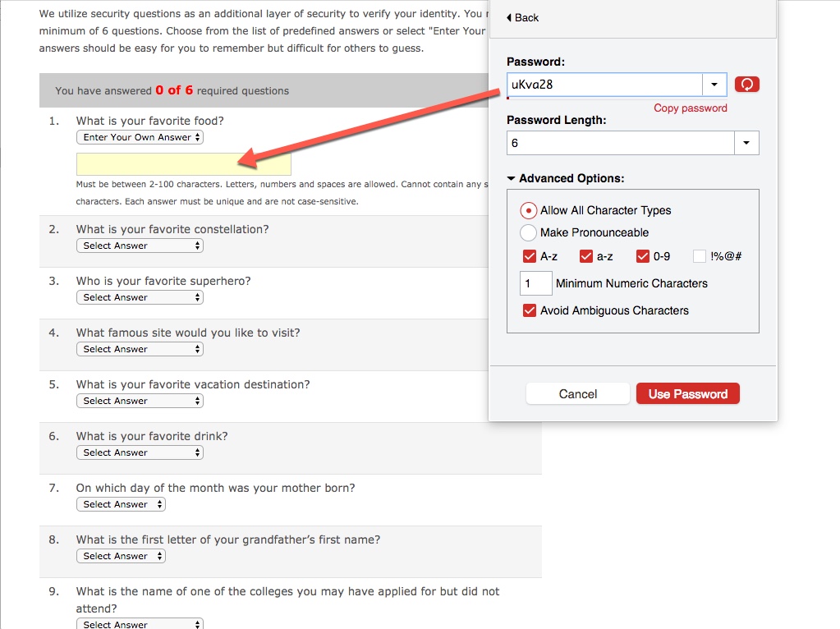Select the Make Pronounceable radio button
840x629 pixels.
[x=530, y=232]
